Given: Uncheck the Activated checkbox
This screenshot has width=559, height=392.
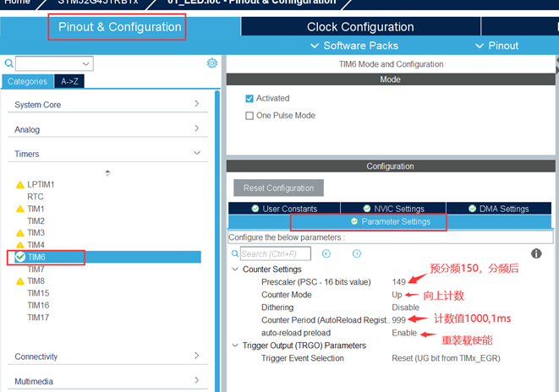Looking at the screenshot, I should point(249,99).
